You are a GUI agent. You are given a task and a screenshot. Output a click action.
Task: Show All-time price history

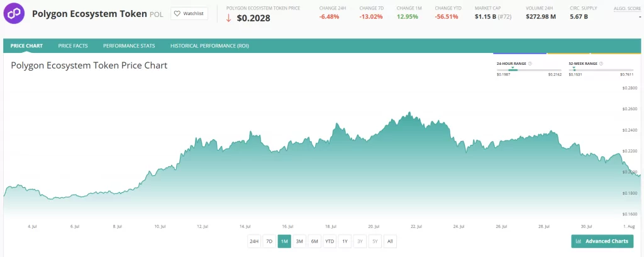pyautogui.click(x=390, y=241)
